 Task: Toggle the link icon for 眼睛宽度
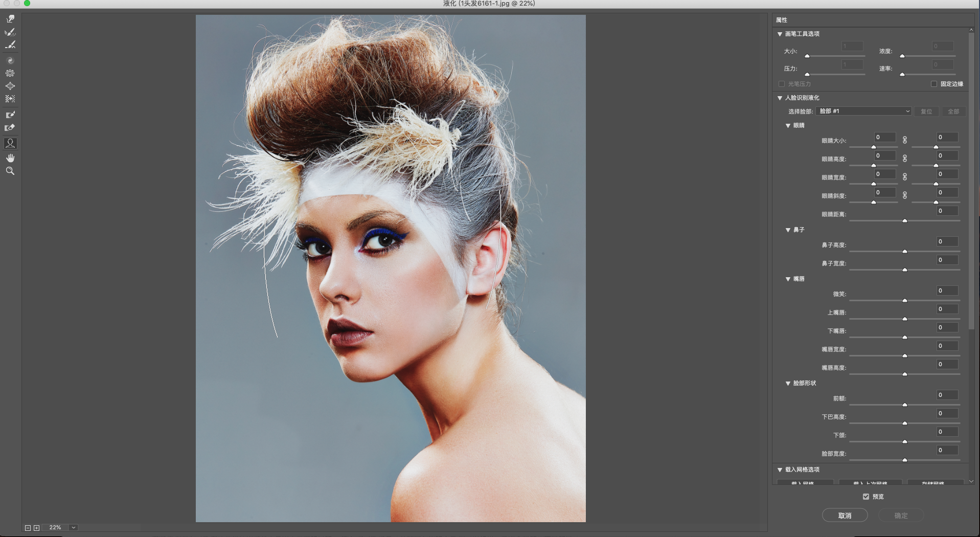coord(905,177)
